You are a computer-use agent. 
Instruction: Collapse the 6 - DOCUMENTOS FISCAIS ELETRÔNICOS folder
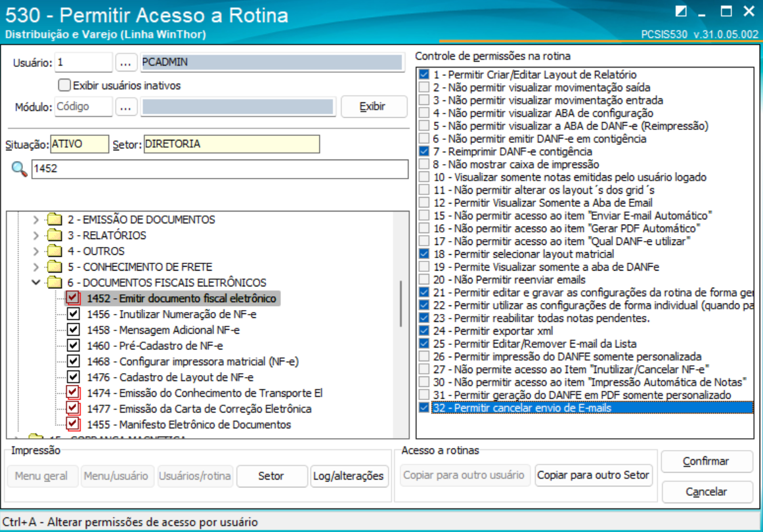click(x=35, y=282)
